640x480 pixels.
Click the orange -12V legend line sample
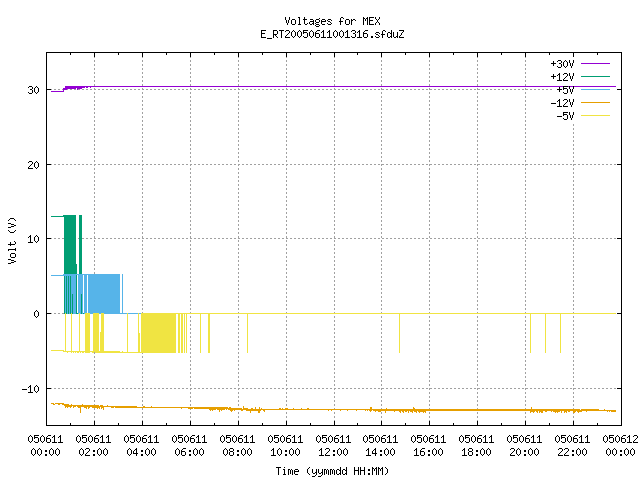[595, 102]
